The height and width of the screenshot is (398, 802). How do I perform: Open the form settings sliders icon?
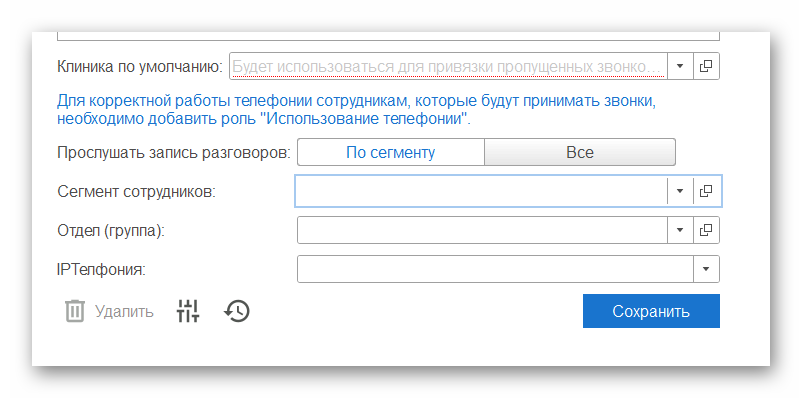[188, 311]
